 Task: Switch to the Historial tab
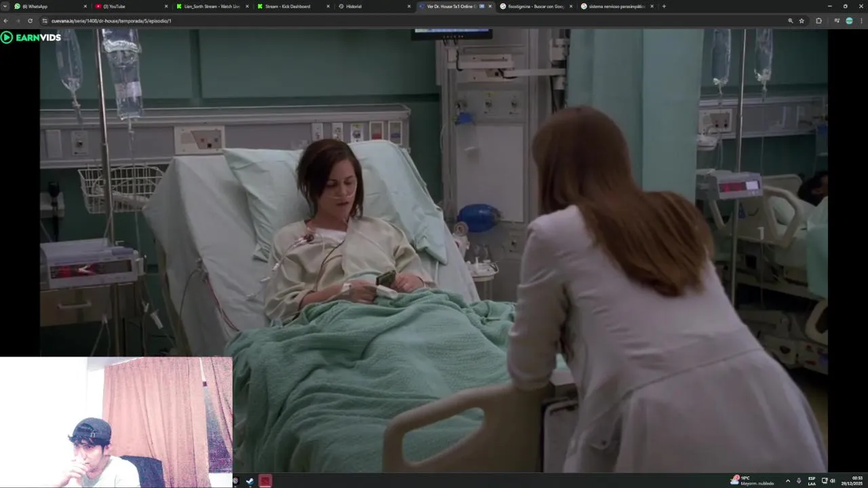pos(374,6)
